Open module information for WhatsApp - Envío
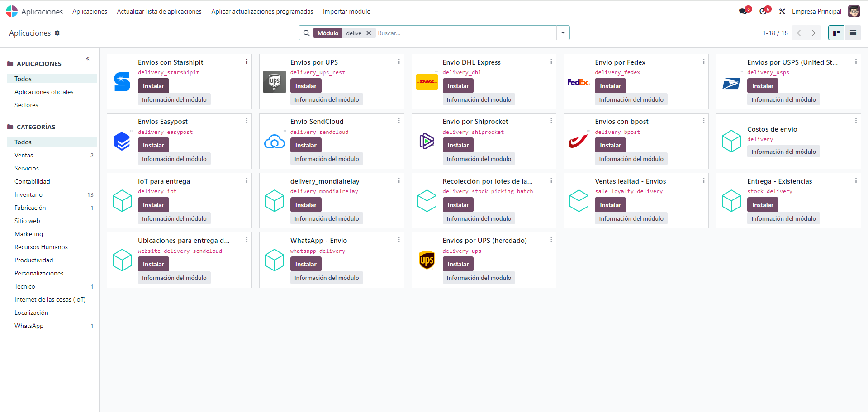The image size is (868, 412). pyautogui.click(x=326, y=278)
